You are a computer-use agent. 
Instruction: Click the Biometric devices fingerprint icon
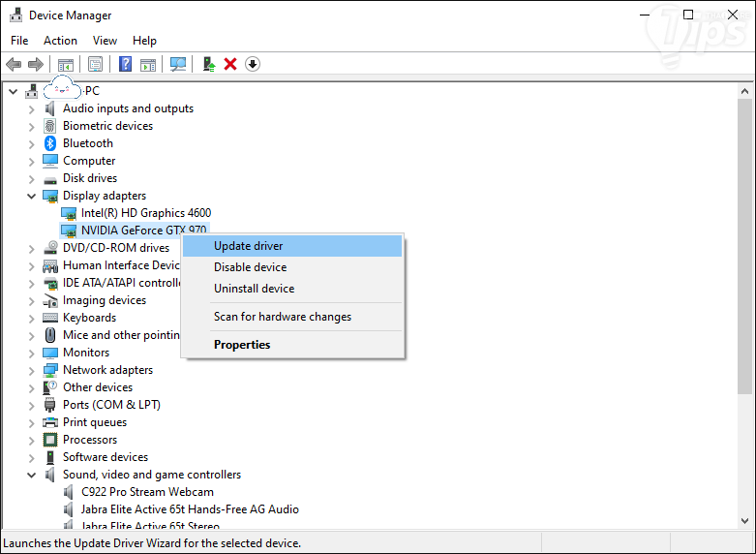click(x=50, y=126)
